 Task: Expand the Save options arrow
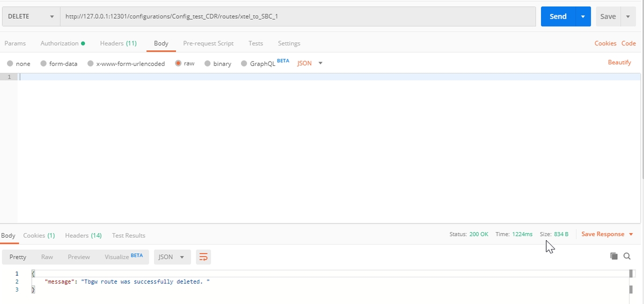tap(628, 17)
